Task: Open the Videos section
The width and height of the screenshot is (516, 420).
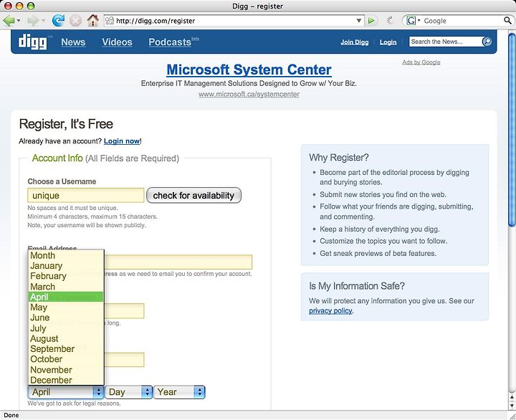Action: click(x=117, y=42)
